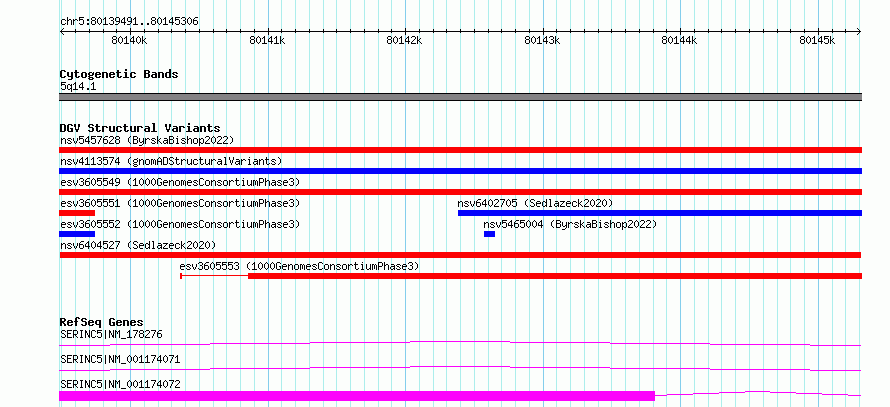
Task: Click the thick magenta exon of NM_001174072
Action: (x=357, y=396)
